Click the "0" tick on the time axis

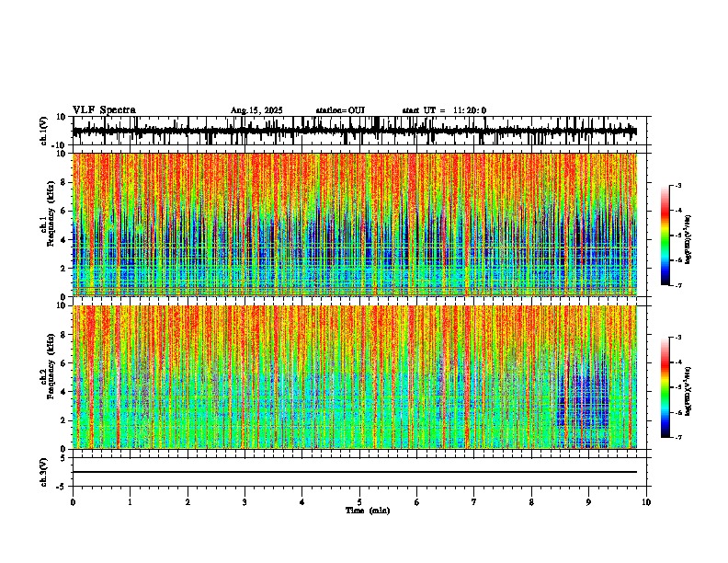73,502
